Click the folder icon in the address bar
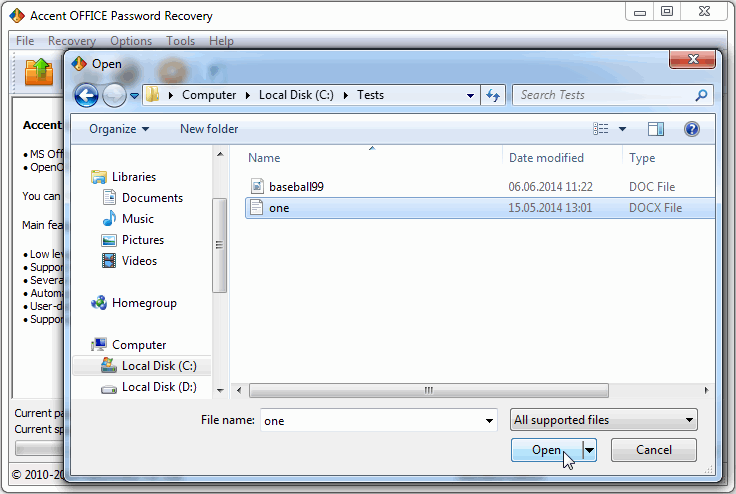Screen dimensions: 736x494 (153, 95)
